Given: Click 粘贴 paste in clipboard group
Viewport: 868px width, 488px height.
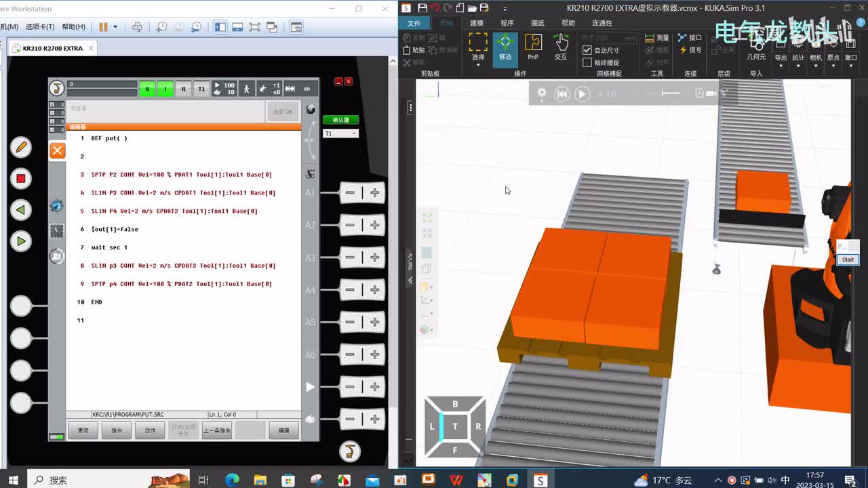Looking at the screenshot, I should tap(414, 50).
